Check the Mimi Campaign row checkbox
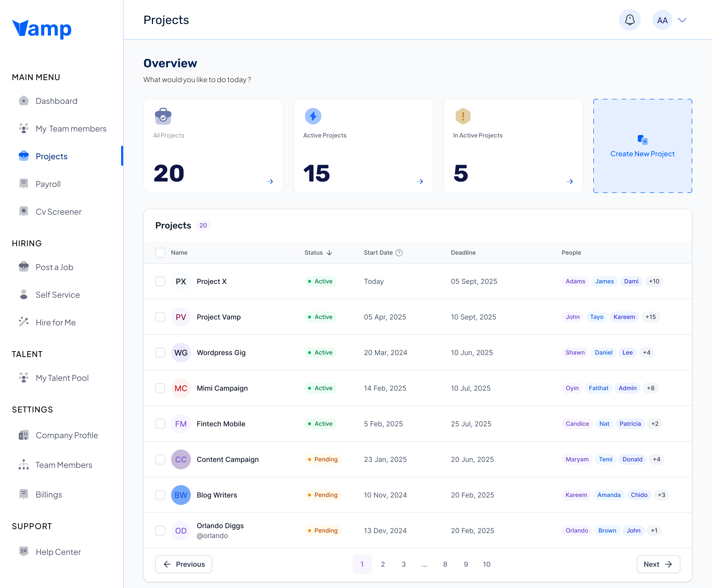This screenshot has height=588, width=712. pyautogui.click(x=160, y=388)
